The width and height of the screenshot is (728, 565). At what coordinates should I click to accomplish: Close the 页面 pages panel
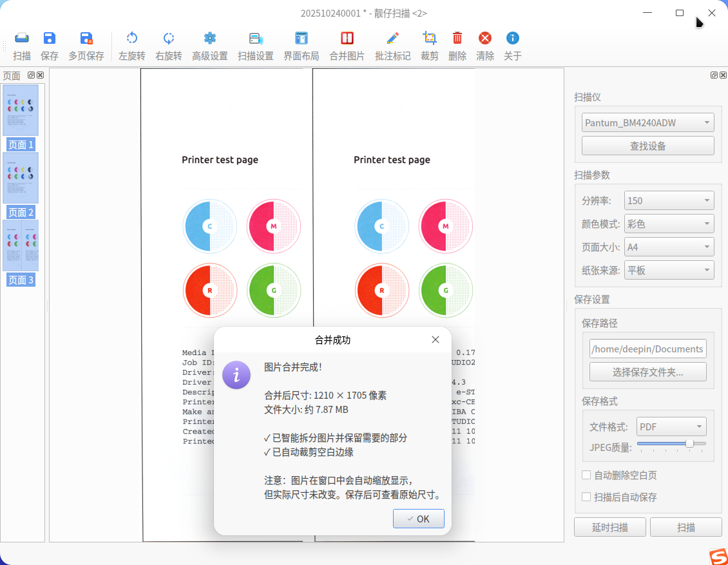[41, 75]
